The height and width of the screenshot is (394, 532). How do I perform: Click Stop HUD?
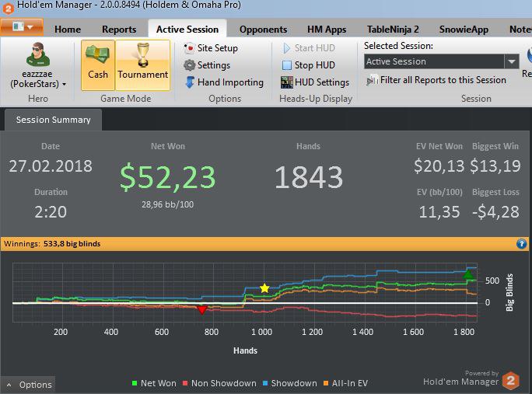[x=308, y=65]
